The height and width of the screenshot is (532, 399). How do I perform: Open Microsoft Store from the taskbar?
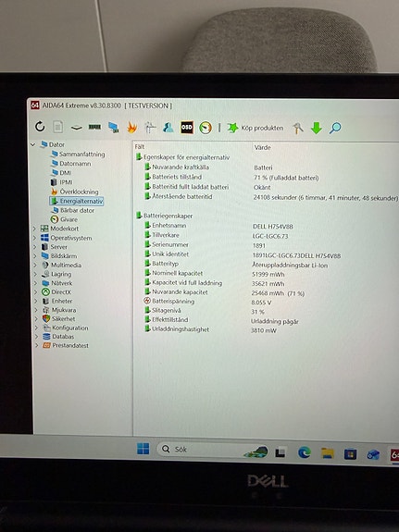pos(351,454)
